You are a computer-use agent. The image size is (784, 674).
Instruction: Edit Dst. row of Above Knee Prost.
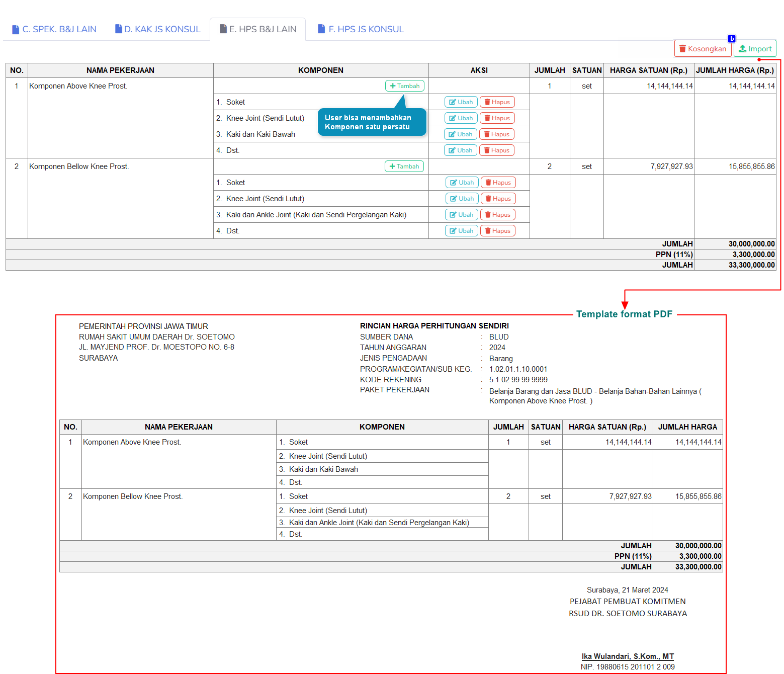click(x=460, y=150)
